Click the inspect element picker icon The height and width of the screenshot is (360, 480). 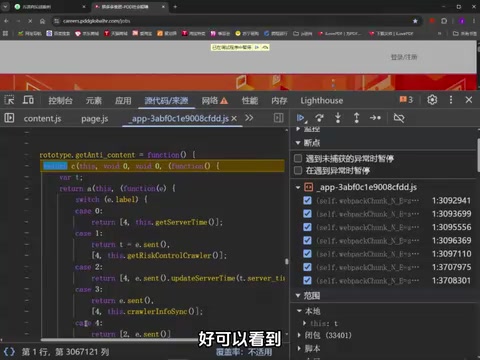point(9,100)
